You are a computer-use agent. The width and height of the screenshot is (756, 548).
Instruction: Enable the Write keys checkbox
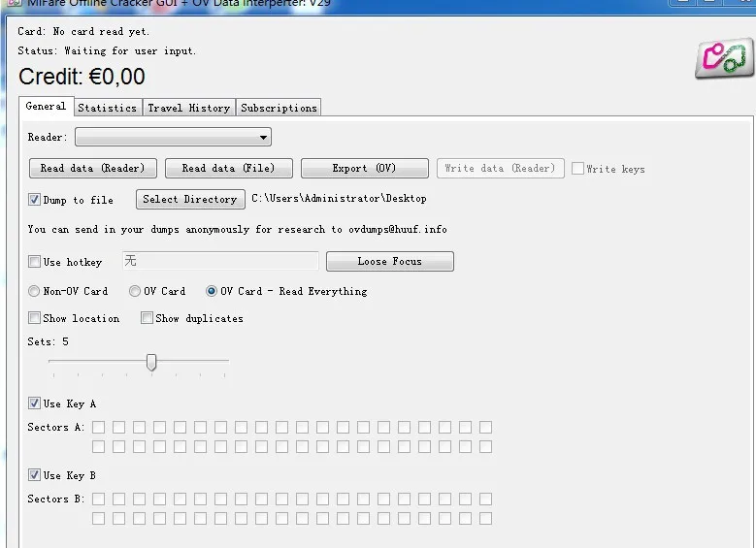tap(577, 169)
